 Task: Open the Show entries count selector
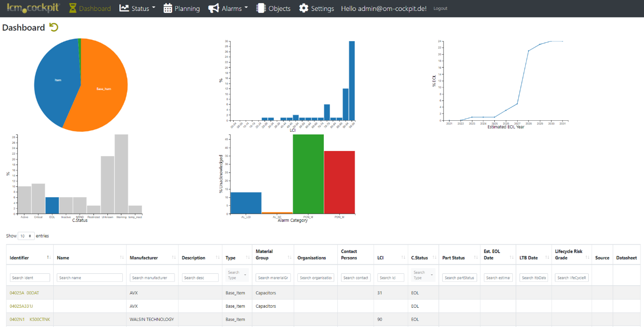pyautogui.click(x=26, y=236)
